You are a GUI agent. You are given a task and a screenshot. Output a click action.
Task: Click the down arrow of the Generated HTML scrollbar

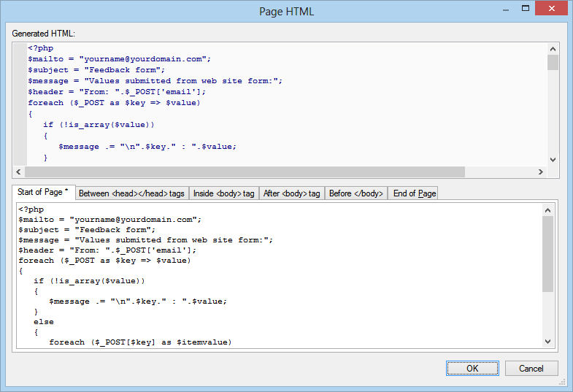pyautogui.click(x=553, y=159)
